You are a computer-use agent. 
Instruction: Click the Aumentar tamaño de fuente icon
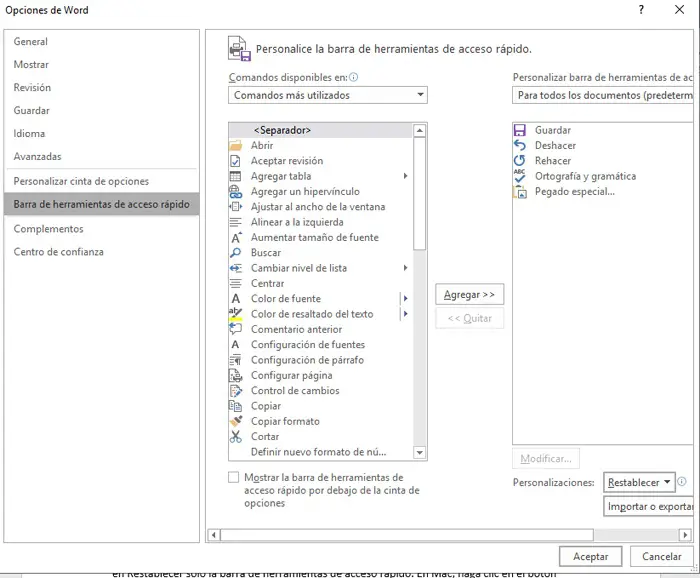[236, 237]
